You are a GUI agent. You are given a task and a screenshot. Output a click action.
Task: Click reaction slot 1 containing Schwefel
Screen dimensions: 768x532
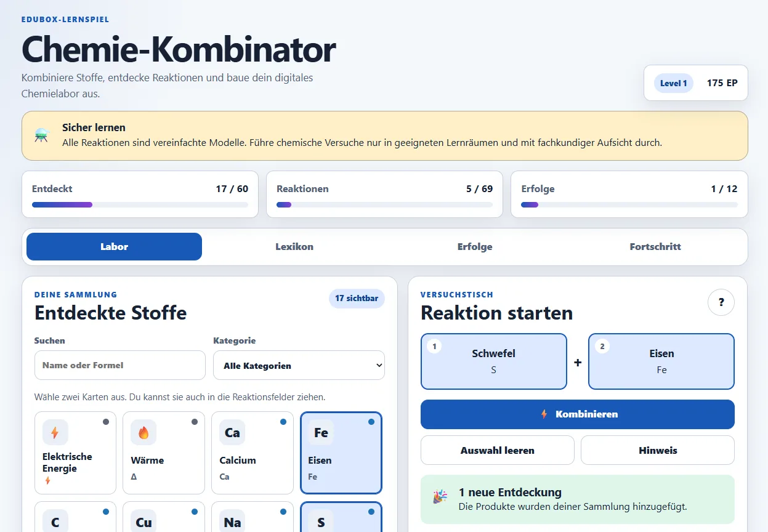[x=494, y=361]
